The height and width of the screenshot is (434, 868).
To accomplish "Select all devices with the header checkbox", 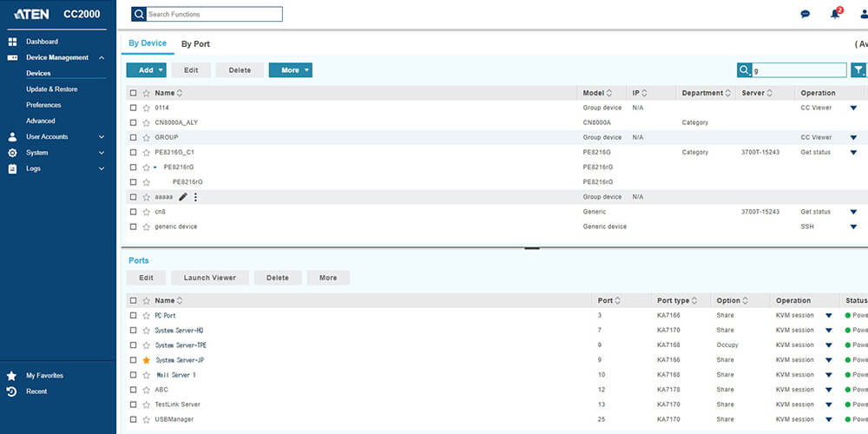I will 133,93.
